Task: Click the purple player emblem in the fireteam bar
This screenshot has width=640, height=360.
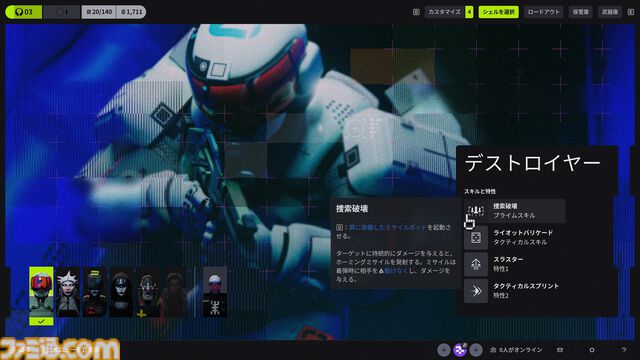Action: (x=460, y=350)
